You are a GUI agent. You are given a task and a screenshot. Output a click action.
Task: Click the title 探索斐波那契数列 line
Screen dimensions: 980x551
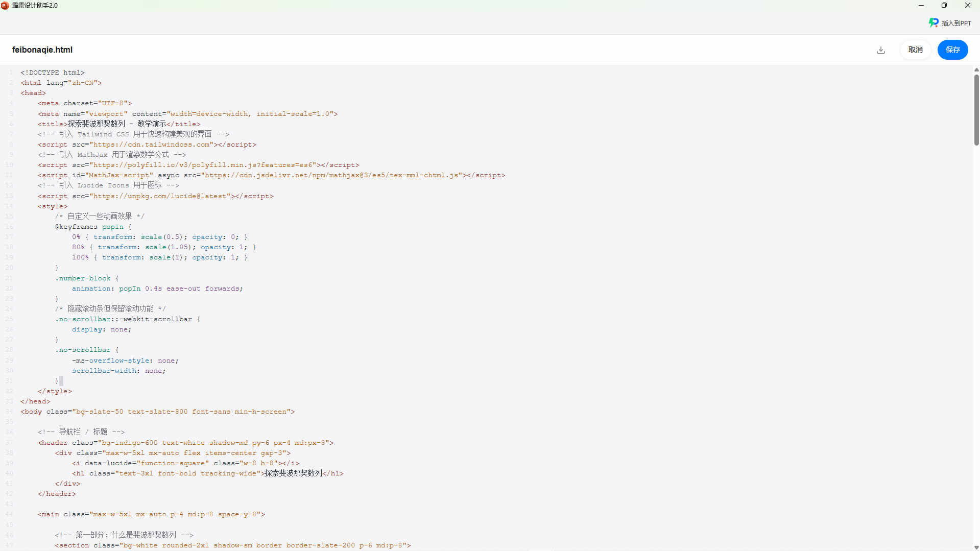pos(119,124)
